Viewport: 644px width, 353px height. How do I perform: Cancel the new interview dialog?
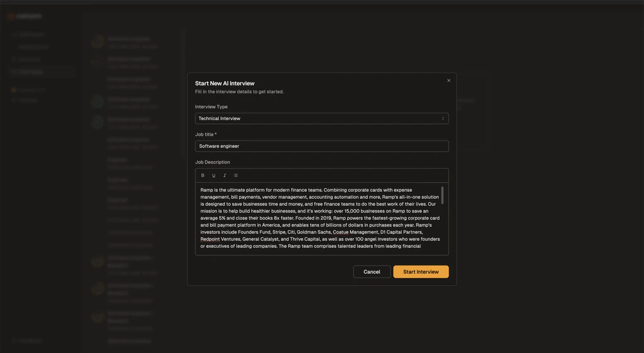click(x=372, y=272)
